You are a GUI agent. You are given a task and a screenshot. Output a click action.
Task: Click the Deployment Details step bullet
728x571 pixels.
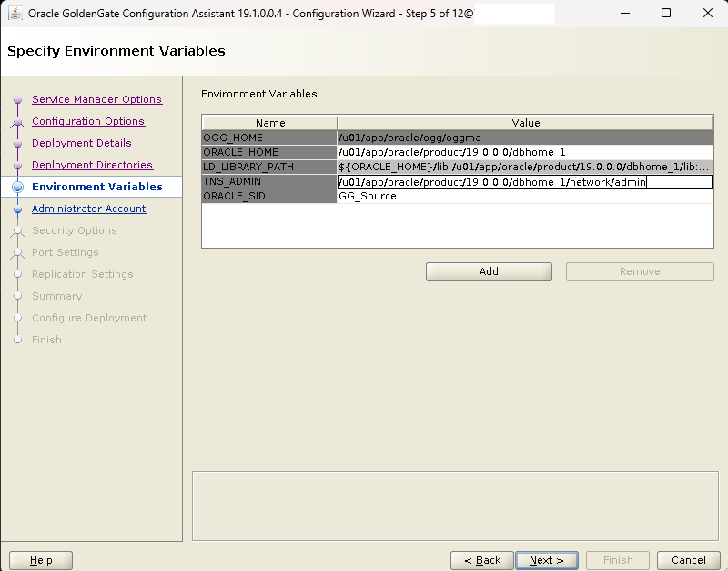pyautogui.click(x=17, y=144)
